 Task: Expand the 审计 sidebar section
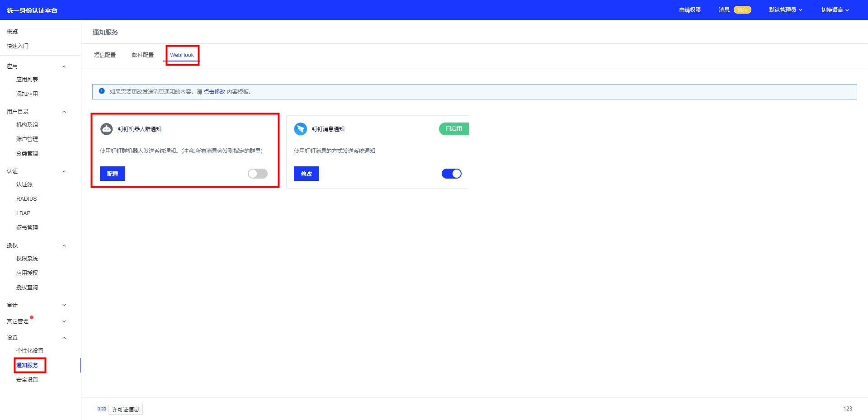click(64, 305)
